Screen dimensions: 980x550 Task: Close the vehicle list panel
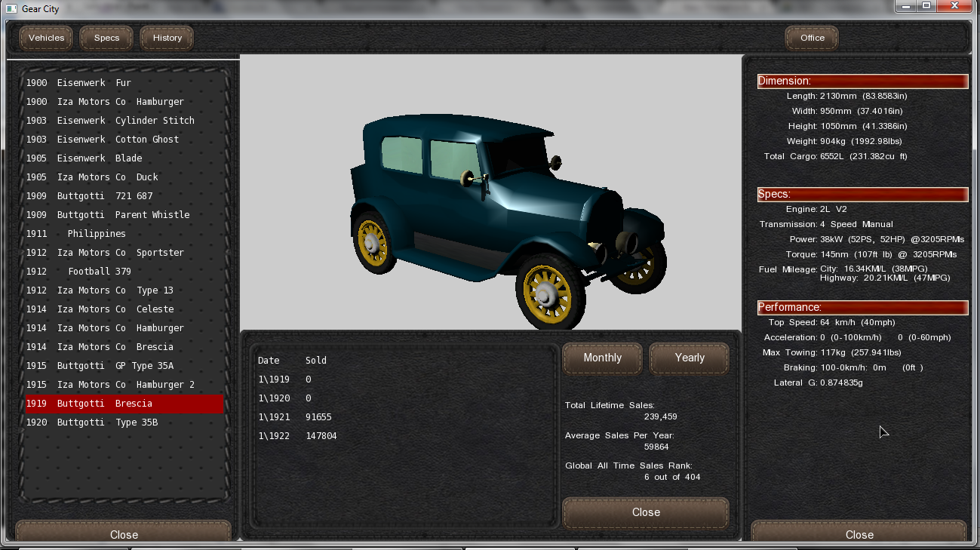click(124, 533)
